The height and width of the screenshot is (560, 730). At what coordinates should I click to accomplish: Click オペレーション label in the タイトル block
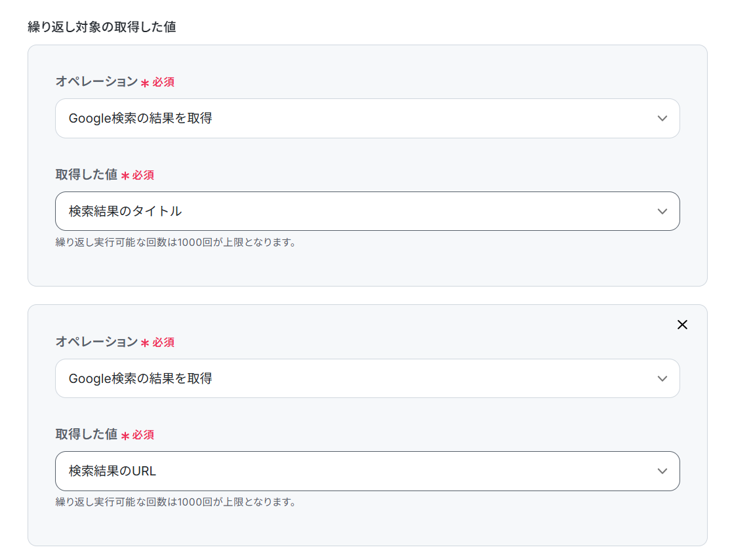click(x=97, y=81)
